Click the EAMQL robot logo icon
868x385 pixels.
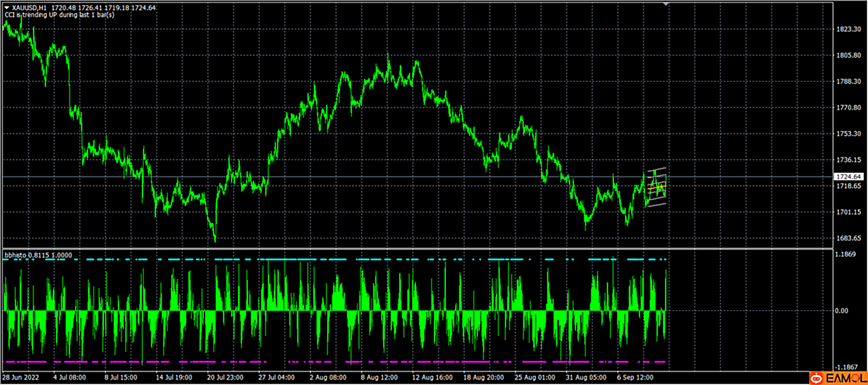coord(816,378)
